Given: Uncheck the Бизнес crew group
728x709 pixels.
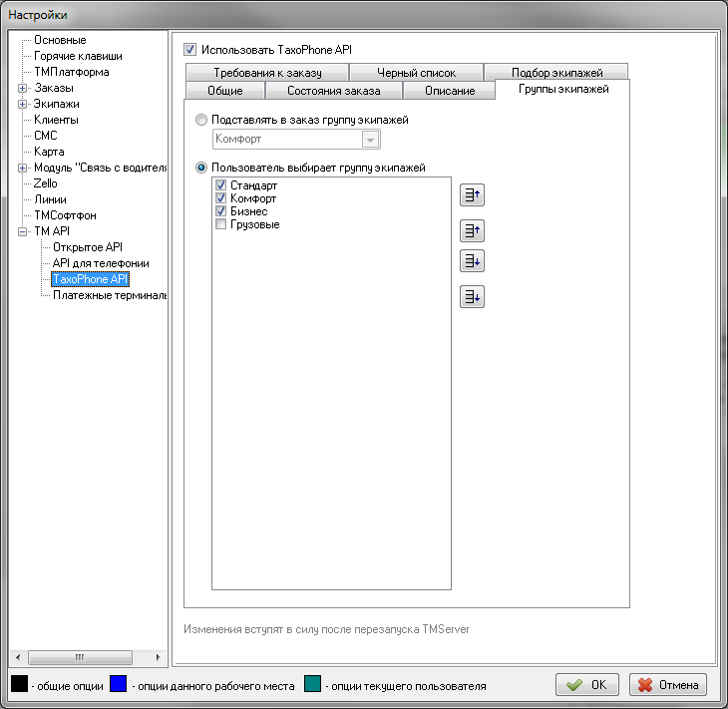Looking at the screenshot, I should pos(221,211).
